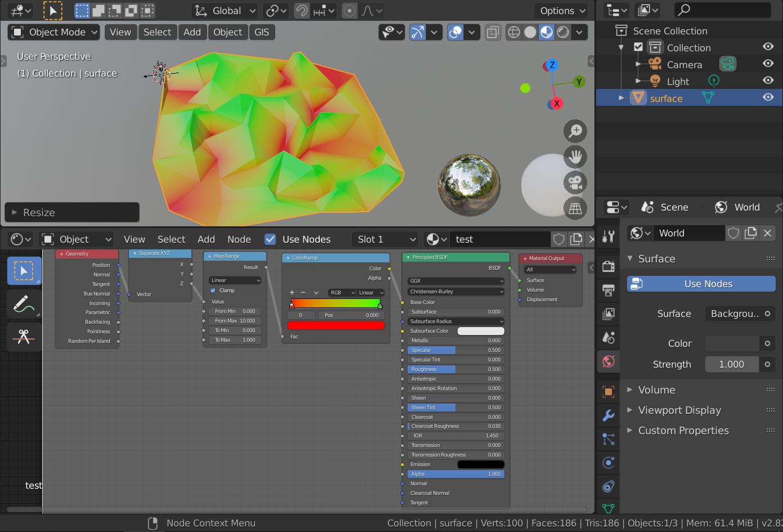Image resolution: width=783 pixels, height=532 pixels.
Task: Switch to Wireframe viewport shading
Action: point(513,32)
